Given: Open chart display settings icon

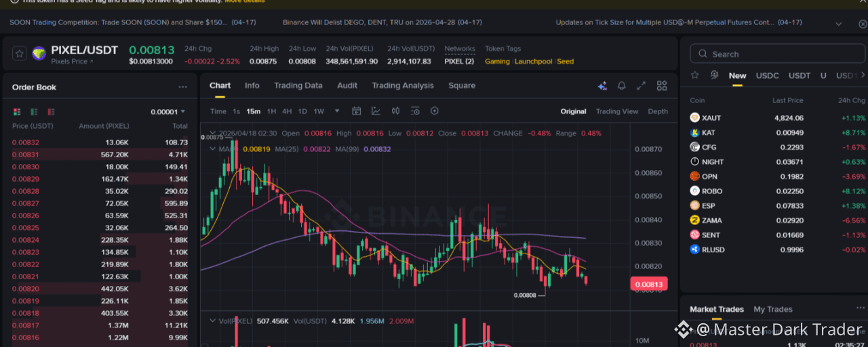Looking at the screenshot, I should click(x=415, y=111).
